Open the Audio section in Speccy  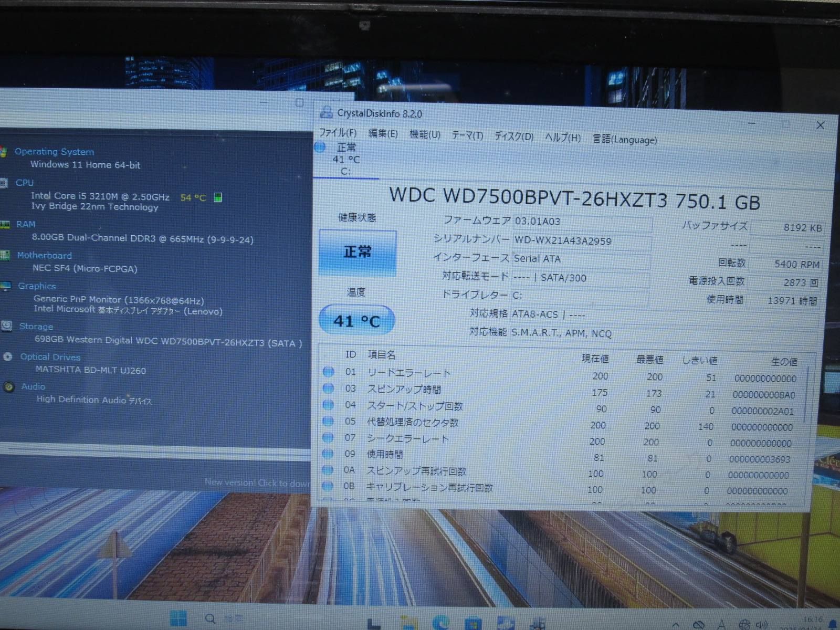pos(33,386)
